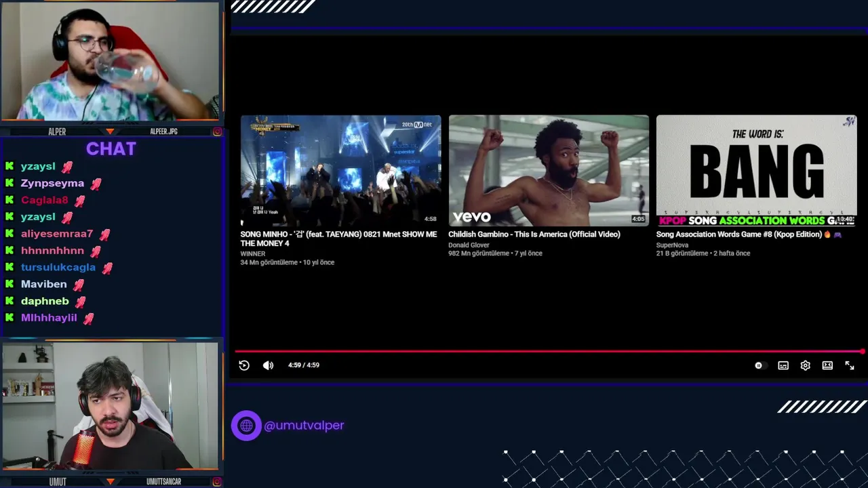
Task: Click chat user aliyesemraa7
Action: 57,234
